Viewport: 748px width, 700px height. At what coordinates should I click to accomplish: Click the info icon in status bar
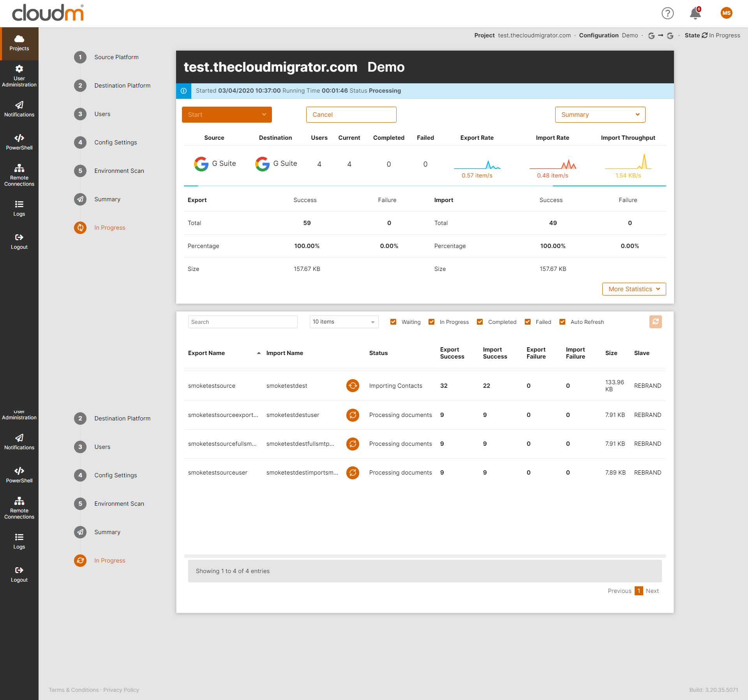[x=183, y=91]
